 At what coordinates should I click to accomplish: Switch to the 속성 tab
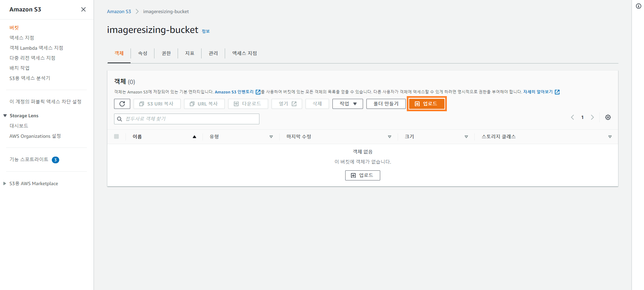point(143,53)
